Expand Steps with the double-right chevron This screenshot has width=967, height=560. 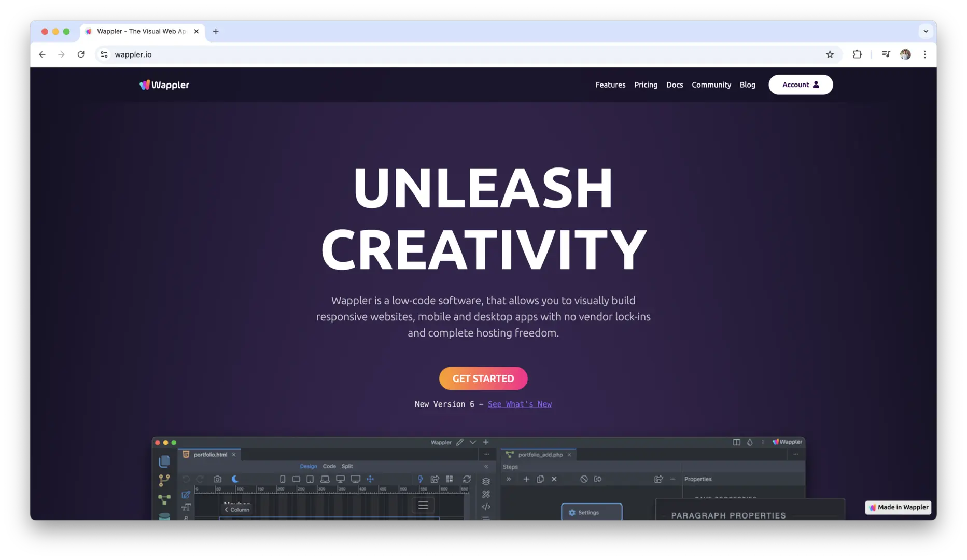(509, 479)
